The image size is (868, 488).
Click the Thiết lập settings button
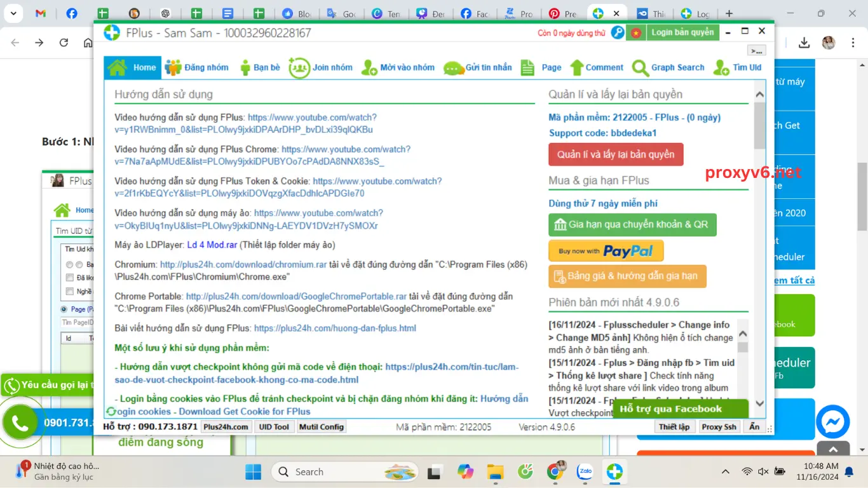[674, 427]
